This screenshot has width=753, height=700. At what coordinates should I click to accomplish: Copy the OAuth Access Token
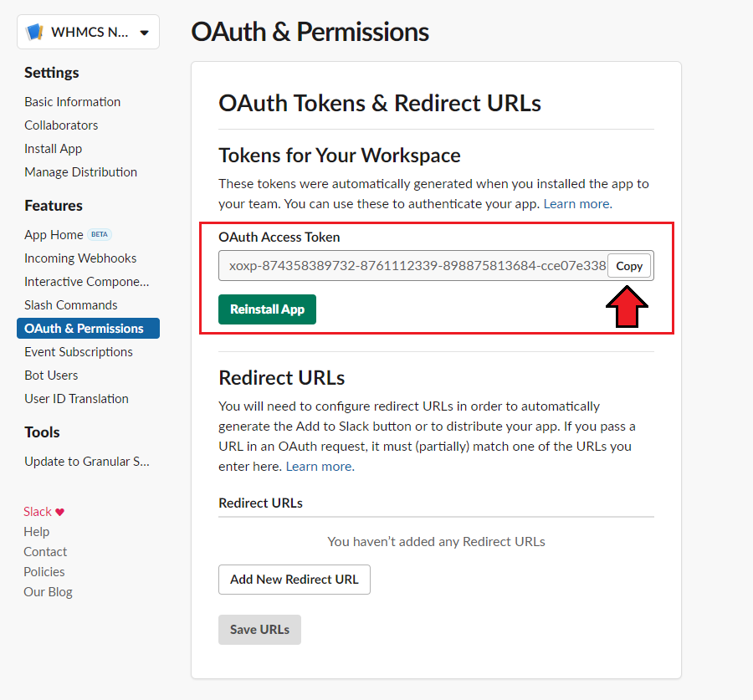628,266
